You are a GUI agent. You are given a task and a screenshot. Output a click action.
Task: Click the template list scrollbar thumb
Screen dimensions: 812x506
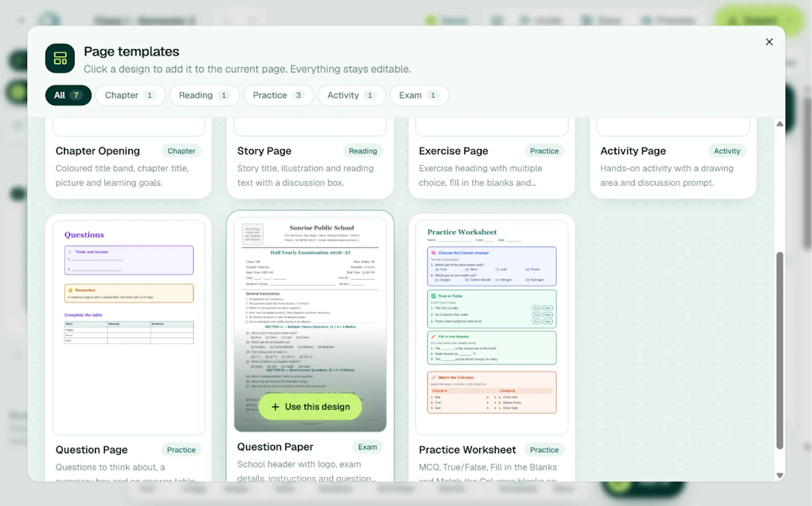click(780, 350)
